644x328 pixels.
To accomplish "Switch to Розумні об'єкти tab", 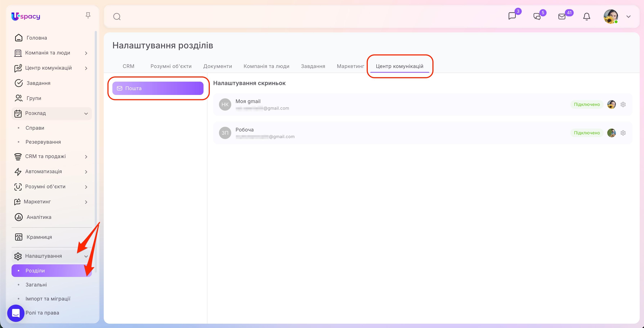I will 171,66.
